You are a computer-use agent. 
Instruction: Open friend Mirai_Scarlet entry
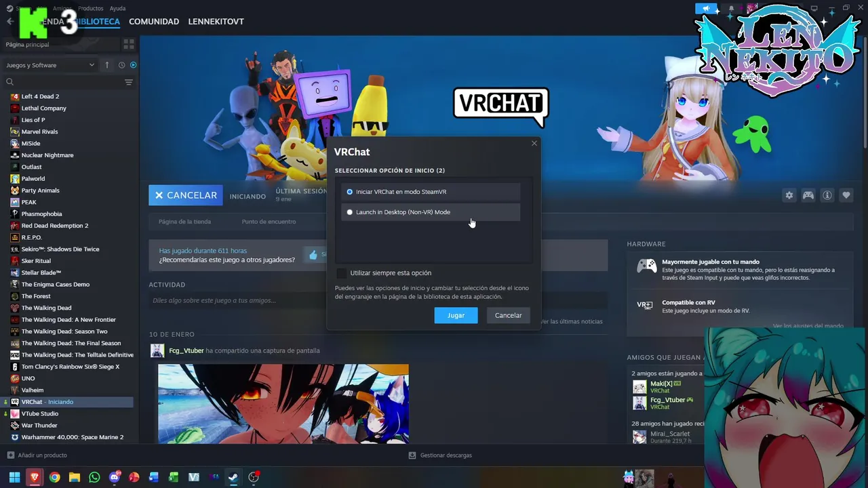tap(667, 437)
